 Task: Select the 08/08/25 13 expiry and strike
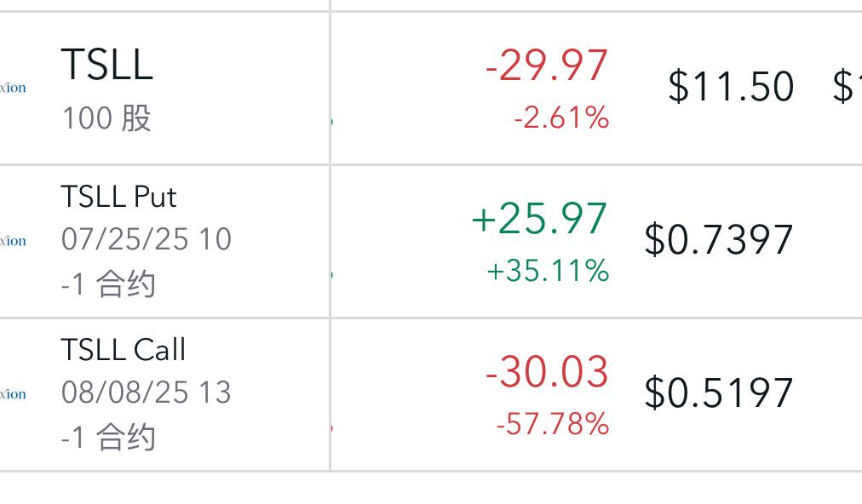click(147, 392)
